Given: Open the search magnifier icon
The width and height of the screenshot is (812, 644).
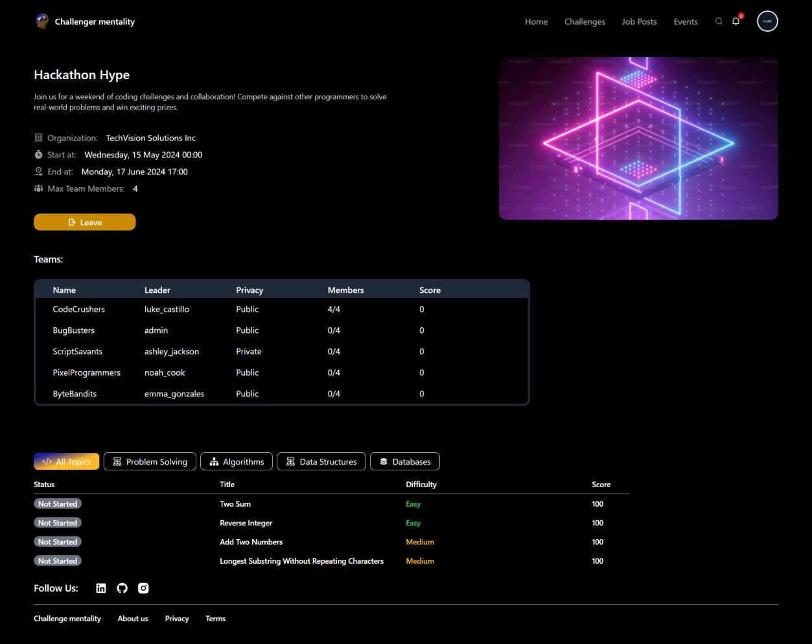Looking at the screenshot, I should click(719, 21).
